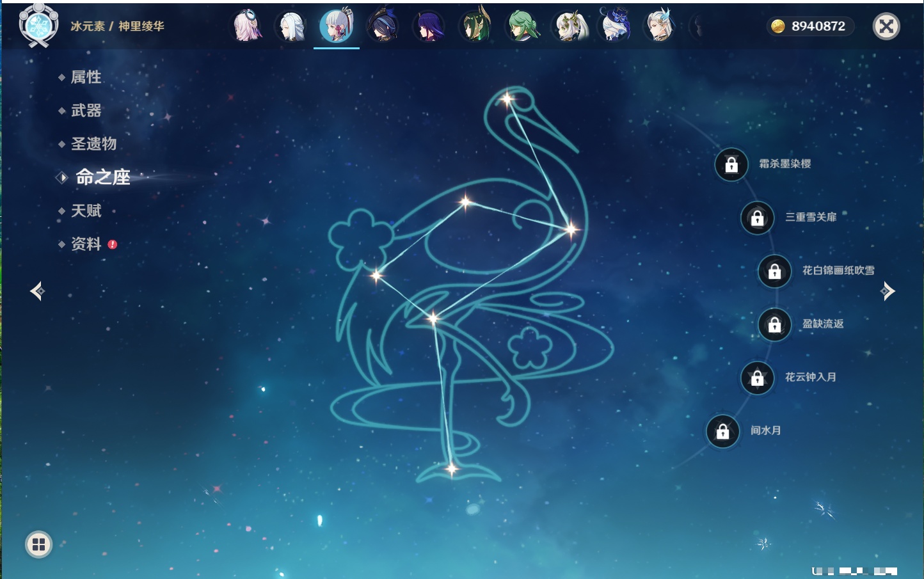Click the red alert badge beside 资料
Viewport: 924px width, 579px height.
click(x=113, y=244)
